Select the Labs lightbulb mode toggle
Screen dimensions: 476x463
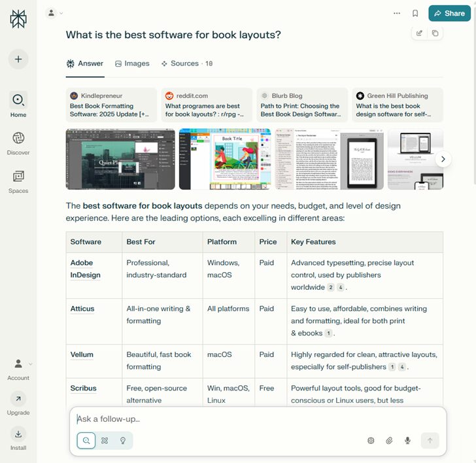coord(123,441)
